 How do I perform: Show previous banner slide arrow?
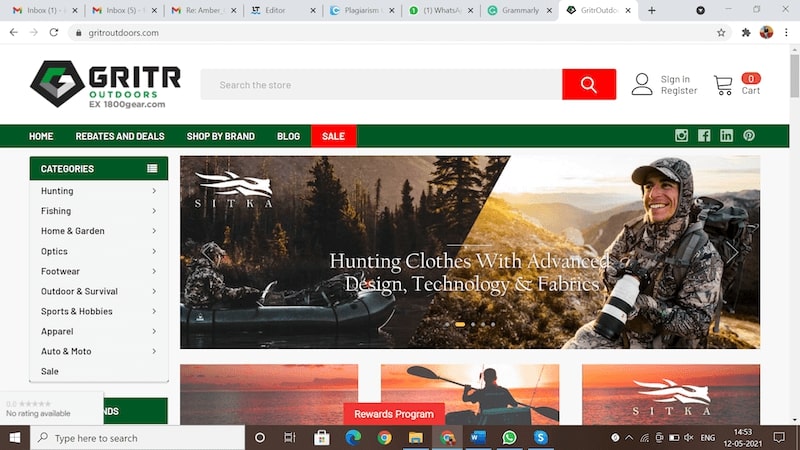207,253
